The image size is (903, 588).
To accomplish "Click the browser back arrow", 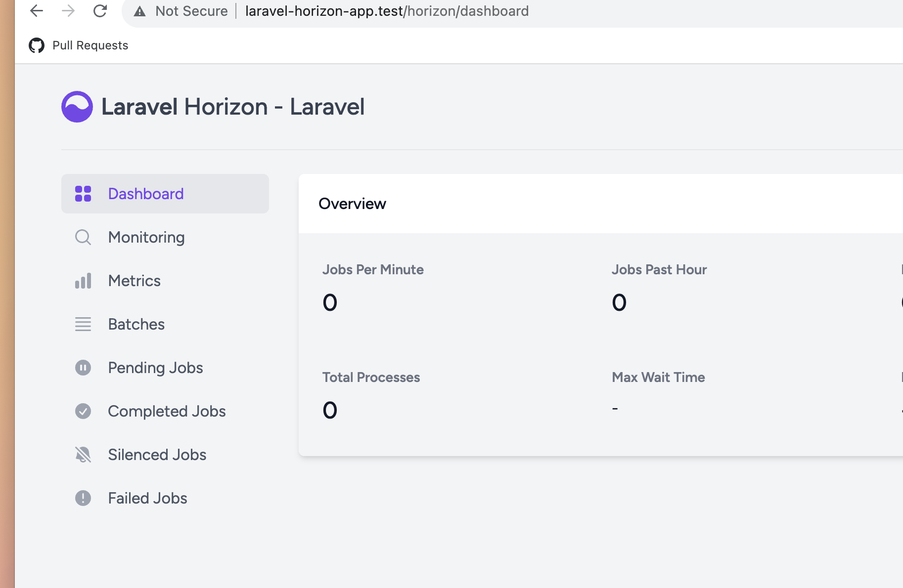I will [36, 11].
